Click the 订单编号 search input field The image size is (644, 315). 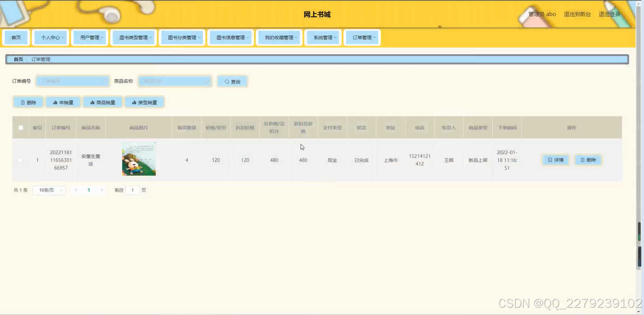click(x=72, y=81)
